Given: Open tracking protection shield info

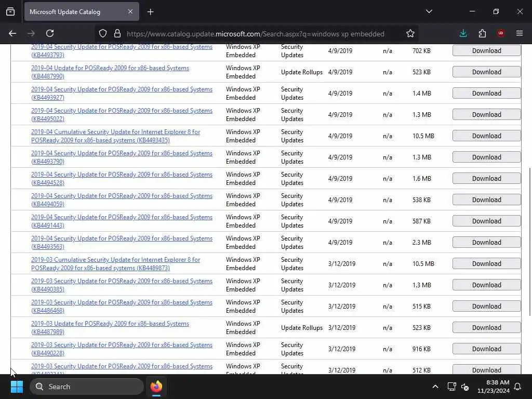Looking at the screenshot, I should [x=103, y=34].
